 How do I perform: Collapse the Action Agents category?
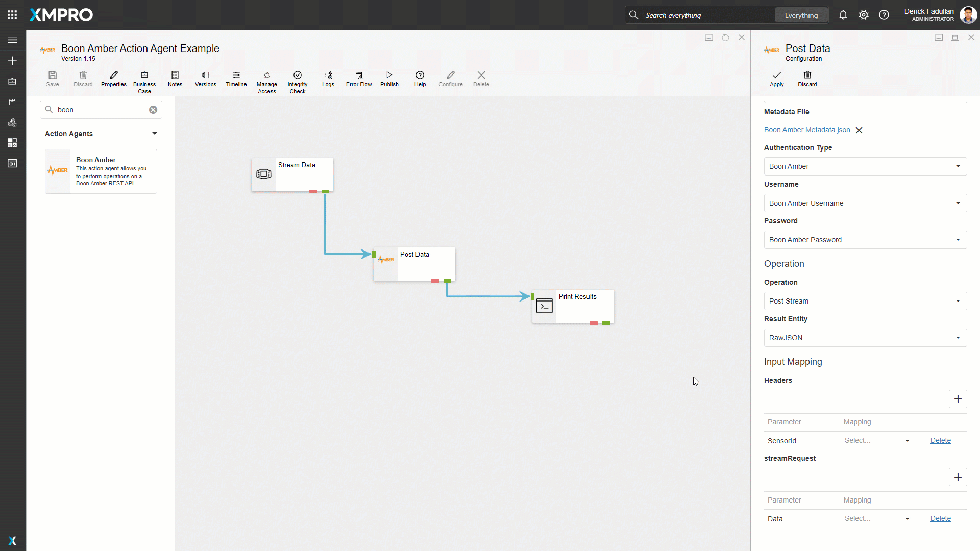point(154,134)
